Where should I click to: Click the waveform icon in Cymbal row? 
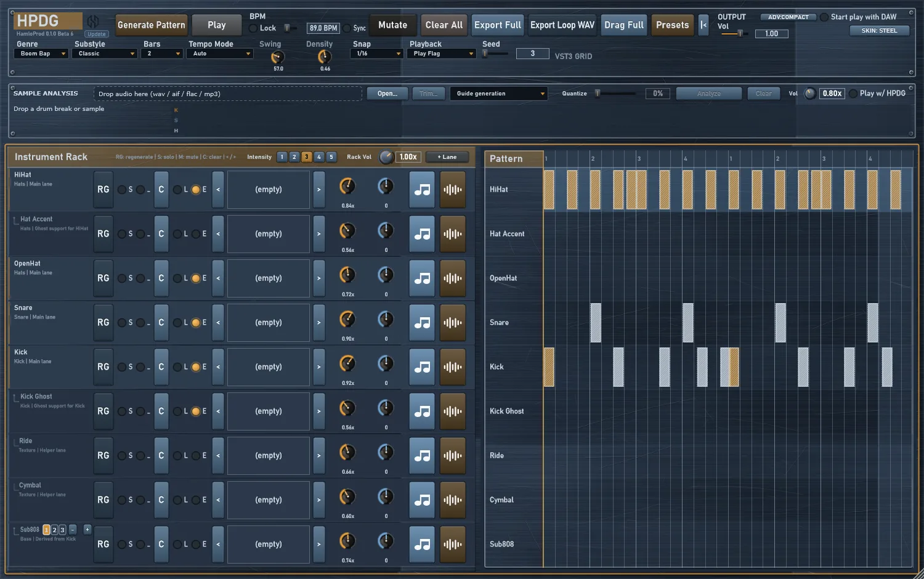(x=453, y=500)
